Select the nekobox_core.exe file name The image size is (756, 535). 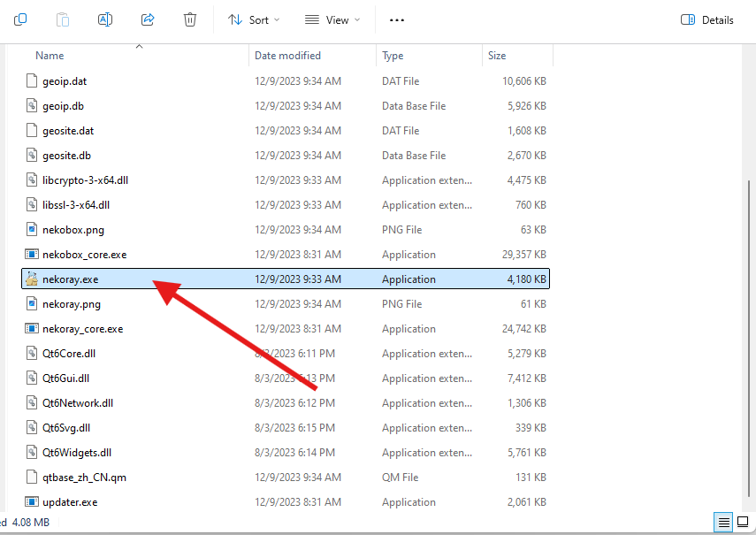tap(84, 255)
